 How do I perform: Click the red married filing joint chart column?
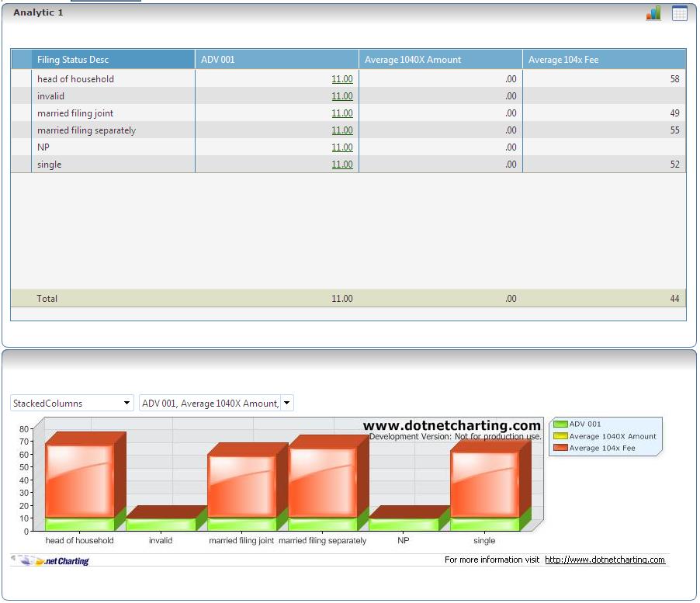[241, 487]
